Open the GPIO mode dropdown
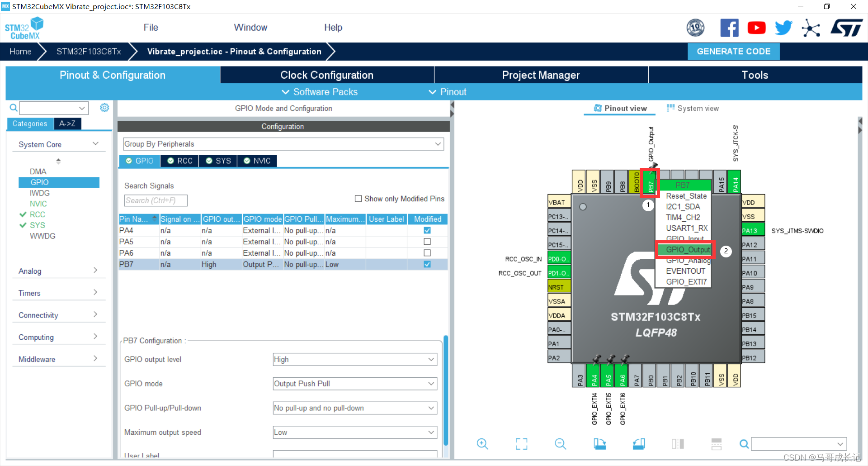Screen dimensions: 868x466 355,384
